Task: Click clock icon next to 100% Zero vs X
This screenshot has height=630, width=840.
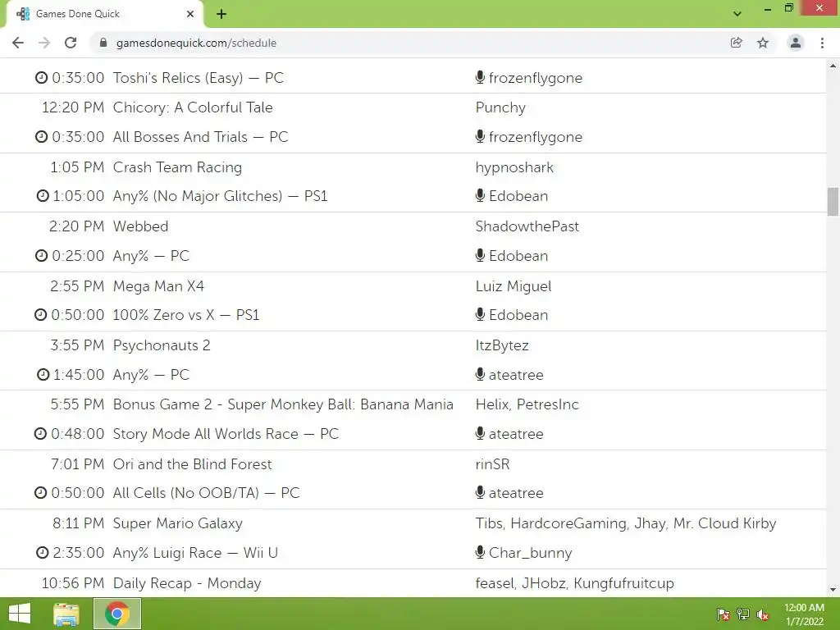Action: pos(41,314)
